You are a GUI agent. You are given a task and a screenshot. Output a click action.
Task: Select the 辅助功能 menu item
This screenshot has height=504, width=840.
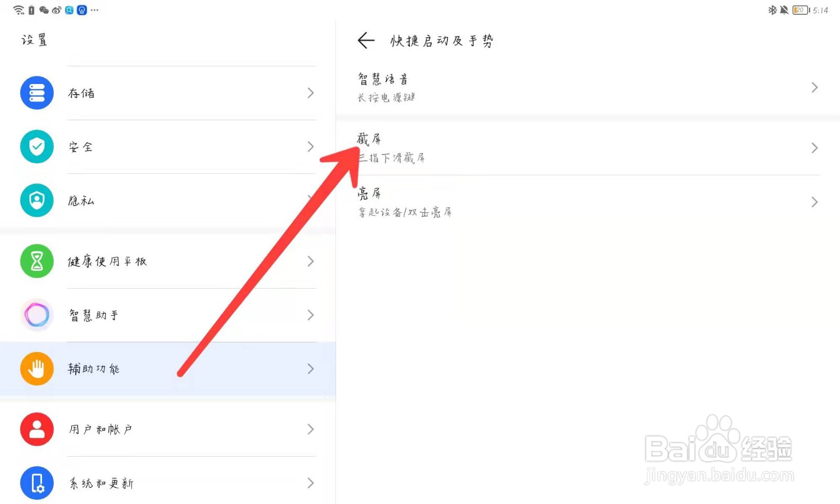168,369
